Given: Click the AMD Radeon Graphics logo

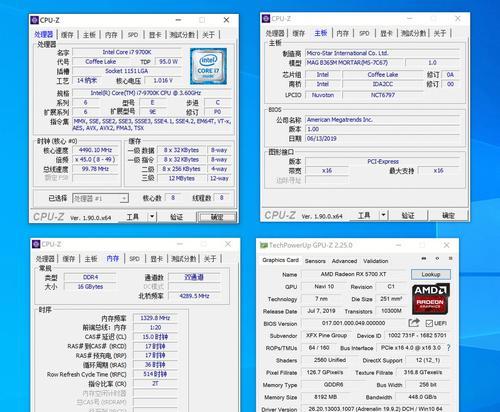Looking at the screenshot, I should coord(431,299).
